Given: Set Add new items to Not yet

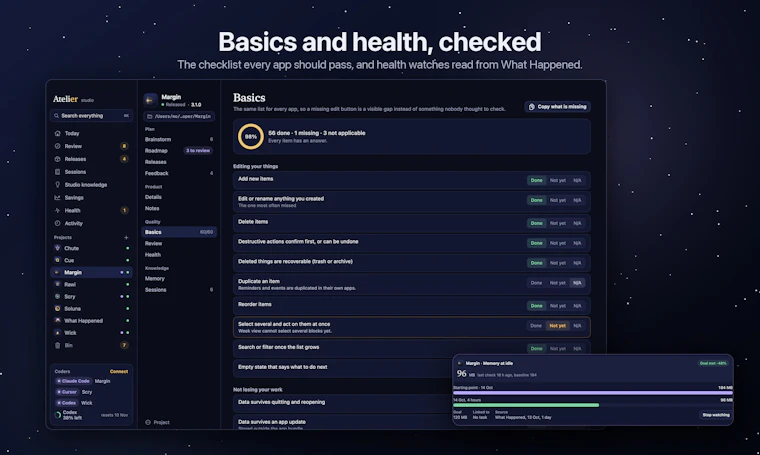Looking at the screenshot, I should [557, 180].
